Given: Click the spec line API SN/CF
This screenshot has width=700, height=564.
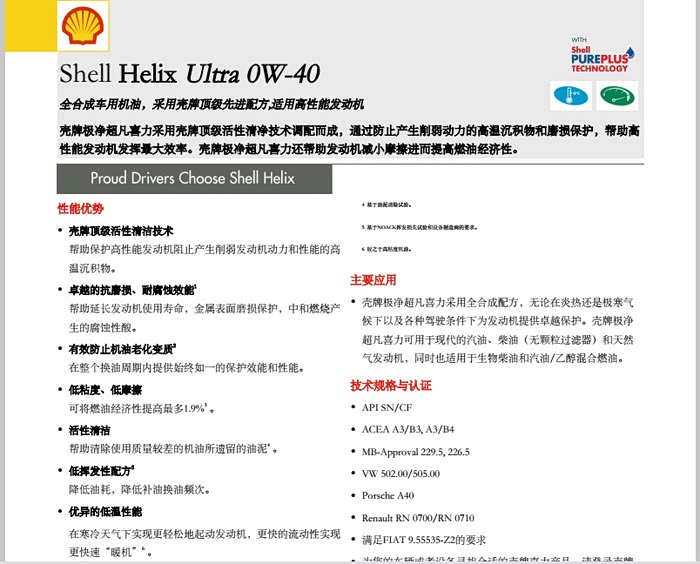Looking at the screenshot, I should coord(387,407).
